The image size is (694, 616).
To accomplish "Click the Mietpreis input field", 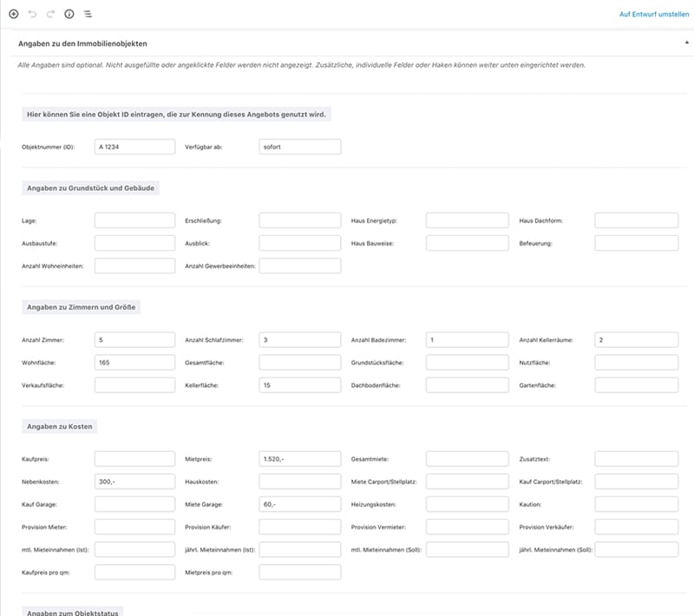I will pyautogui.click(x=299, y=458).
